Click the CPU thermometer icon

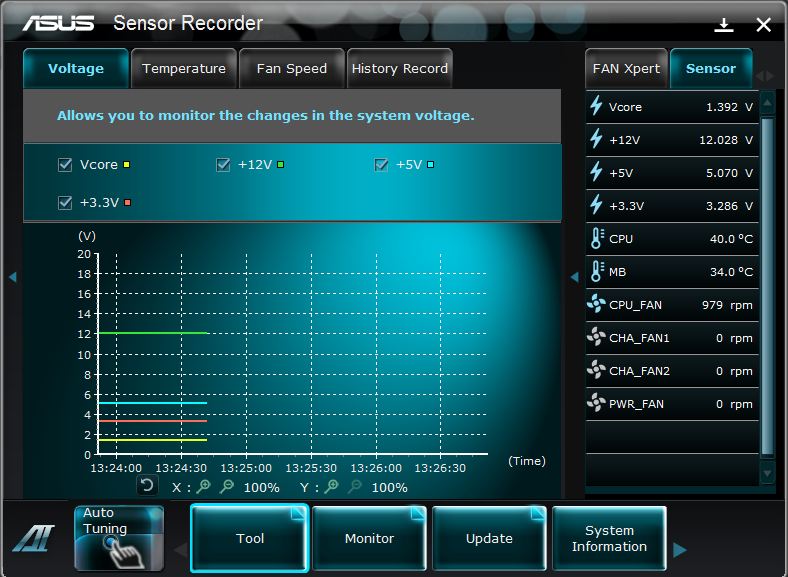tap(597, 238)
